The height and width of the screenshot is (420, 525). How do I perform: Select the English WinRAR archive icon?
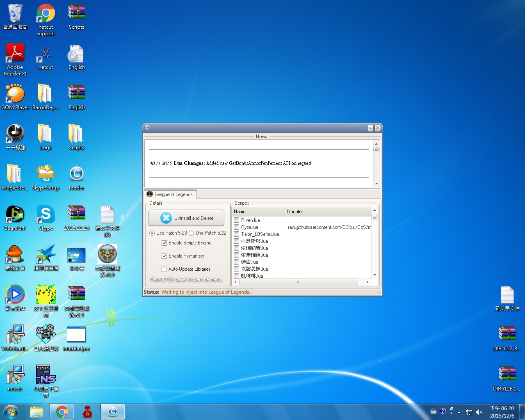pos(77,98)
